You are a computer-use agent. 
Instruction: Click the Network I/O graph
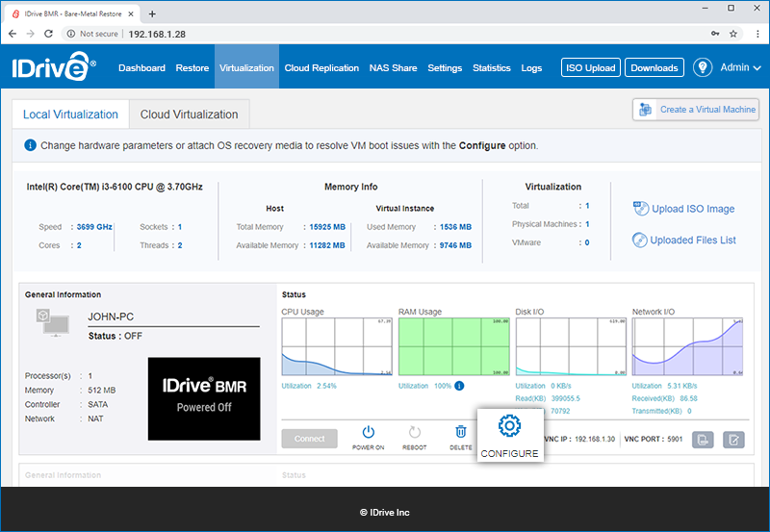[x=687, y=346]
